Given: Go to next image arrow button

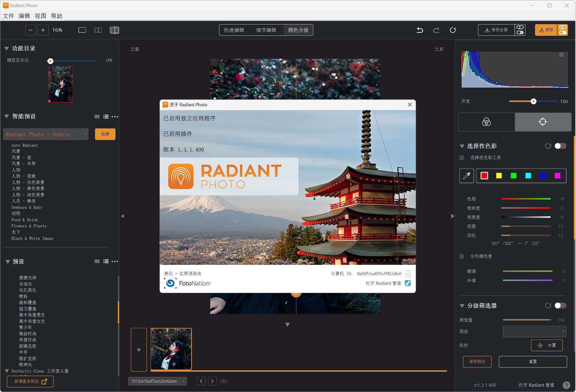Looking at the screenshot, I should 212,381.
